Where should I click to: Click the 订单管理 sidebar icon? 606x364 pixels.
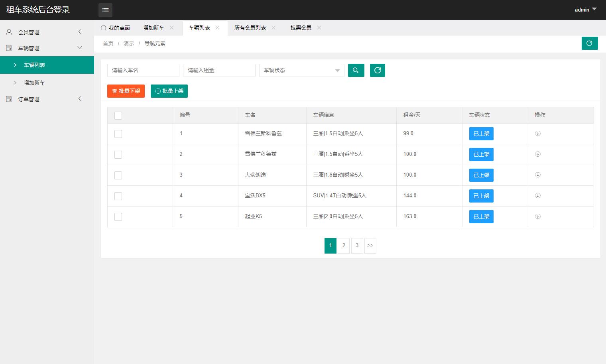pos(9,99)
